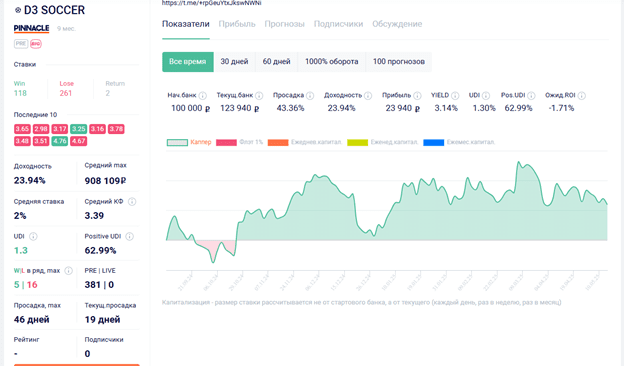
Task: Click Lose count 261
Action: (66, 93)
